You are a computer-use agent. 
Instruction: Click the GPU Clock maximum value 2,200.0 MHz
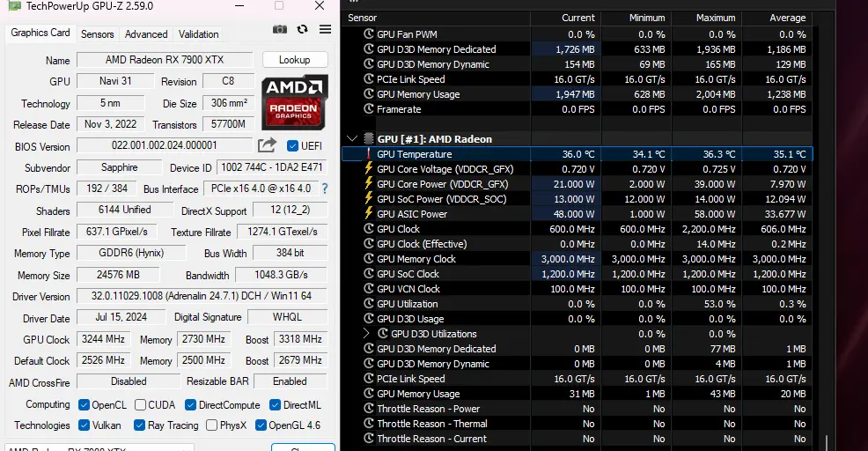(x=709, y=229)
